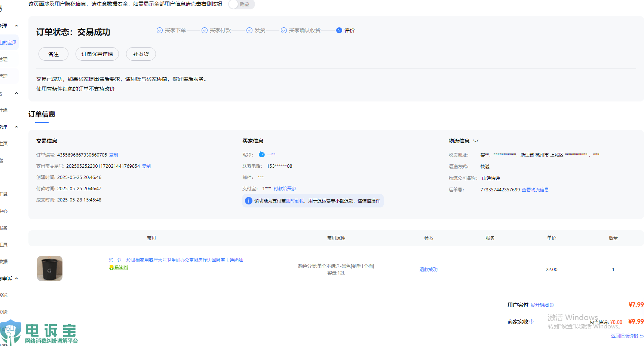644x346 pixels.
Task: Click the blue info icon by Alipay notice
Action: pyautogui.click(x=248, y=201)
